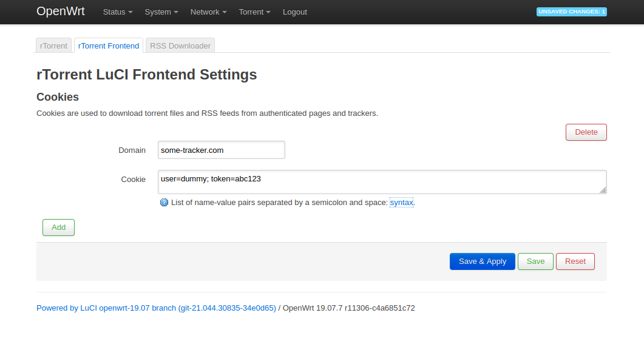
Task: Reset the form changes
Action: [x=575, y=261]
